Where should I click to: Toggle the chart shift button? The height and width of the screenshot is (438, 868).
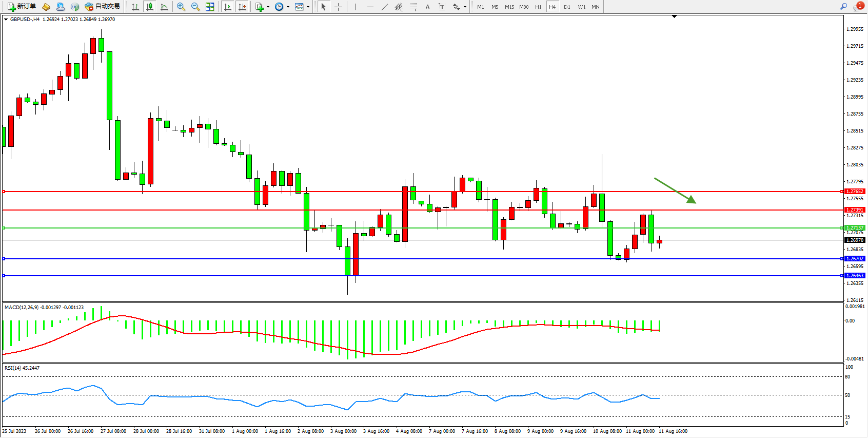[x=242, y=7]
